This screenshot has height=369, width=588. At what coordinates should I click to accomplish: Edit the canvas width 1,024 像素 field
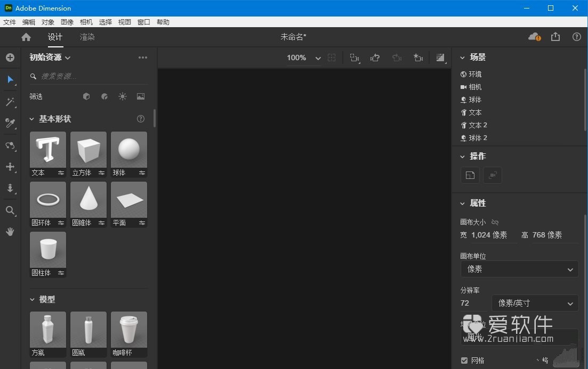(494, 235)
